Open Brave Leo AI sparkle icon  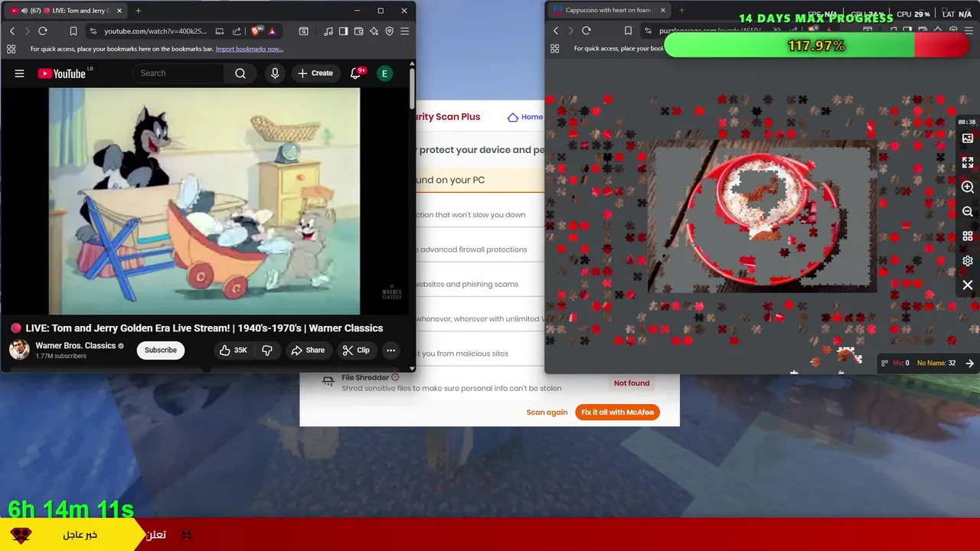374,31
